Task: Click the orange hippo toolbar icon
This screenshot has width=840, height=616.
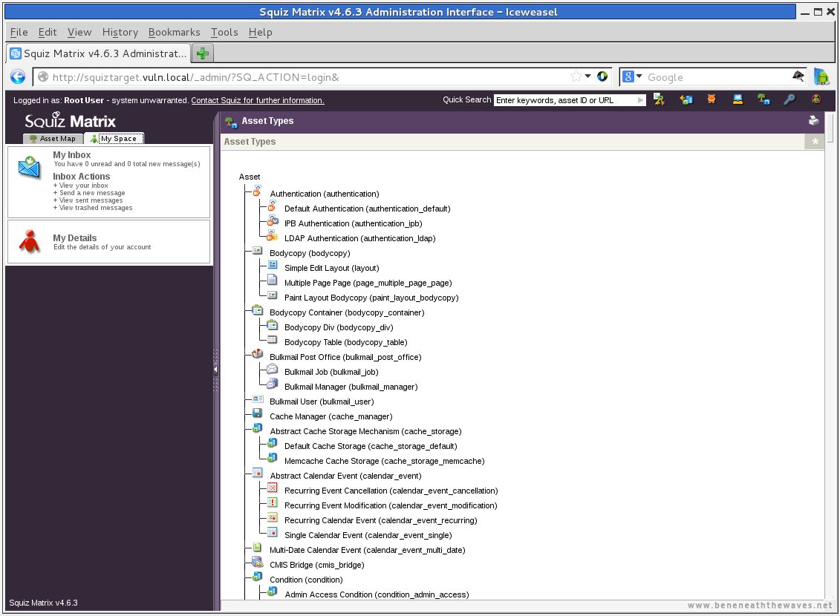Action: point(712,99)
